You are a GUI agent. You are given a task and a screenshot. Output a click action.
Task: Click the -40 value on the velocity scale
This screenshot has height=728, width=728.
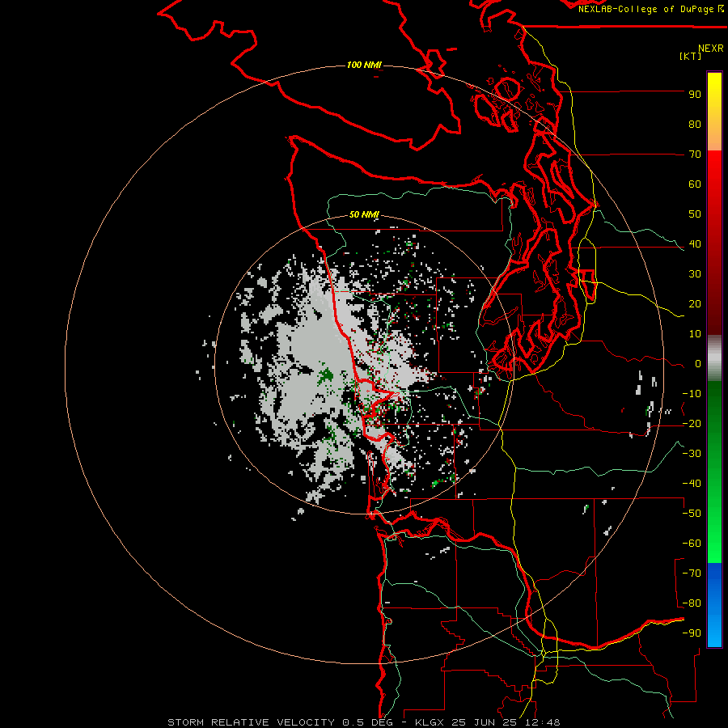point(692,484)
